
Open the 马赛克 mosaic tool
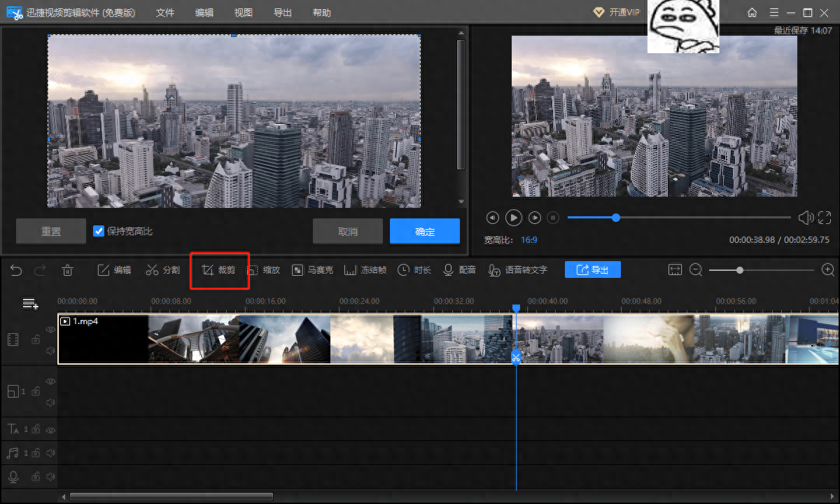tap(313, 270)
